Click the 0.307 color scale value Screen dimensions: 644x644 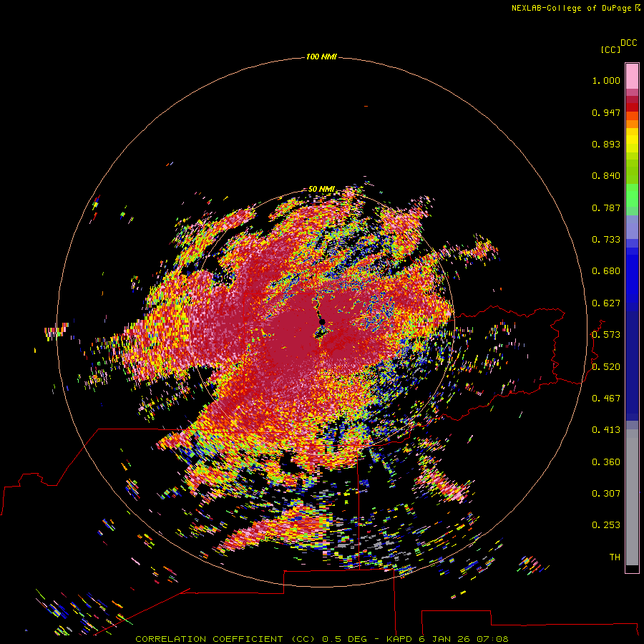click(x=606, y=494)
